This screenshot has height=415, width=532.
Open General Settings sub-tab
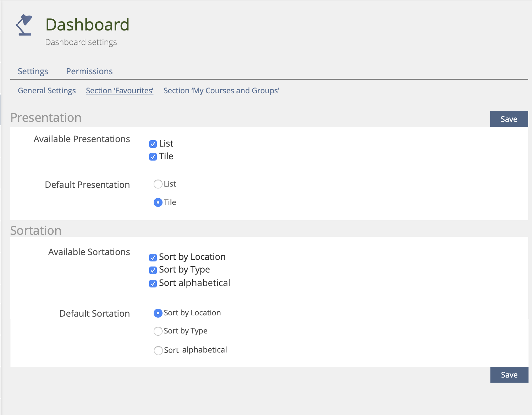(x=47, y=91)
